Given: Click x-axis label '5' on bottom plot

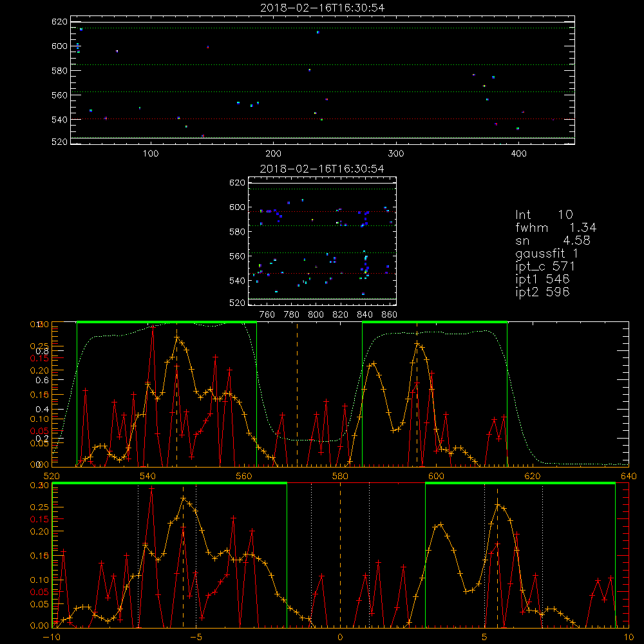Looking at the screenshot, I should [485, 638].
